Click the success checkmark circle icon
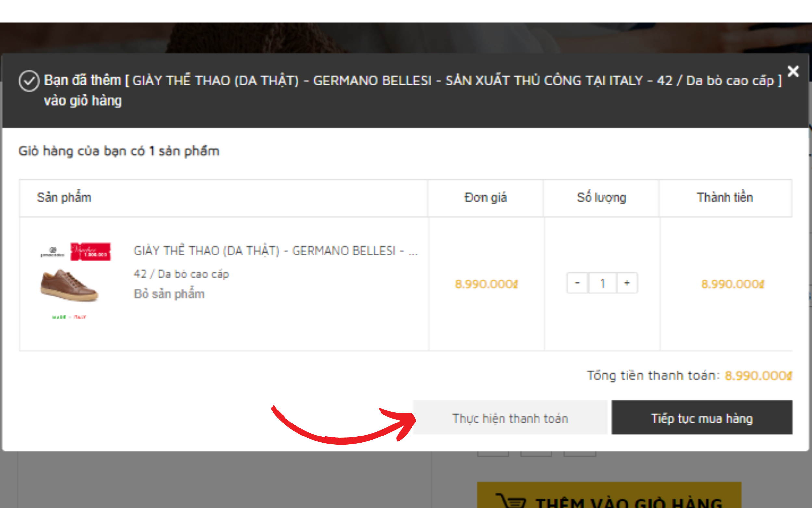The image size is (812, 508). [x=29, y=81]
